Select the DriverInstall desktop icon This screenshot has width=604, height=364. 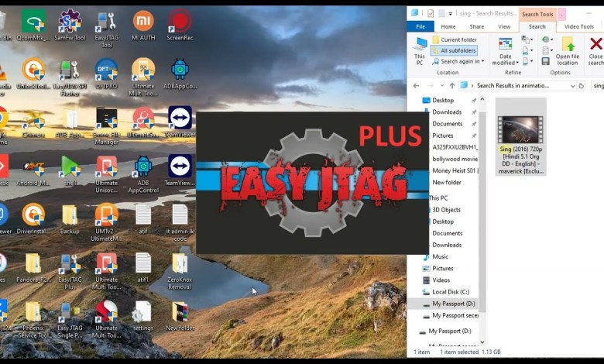[x=33, y=218]
